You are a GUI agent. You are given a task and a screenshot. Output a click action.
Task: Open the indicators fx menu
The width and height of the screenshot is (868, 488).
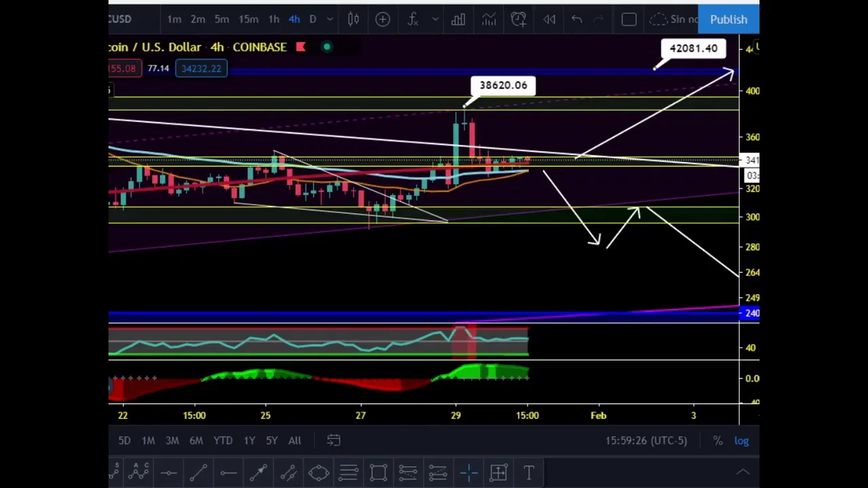413,20
